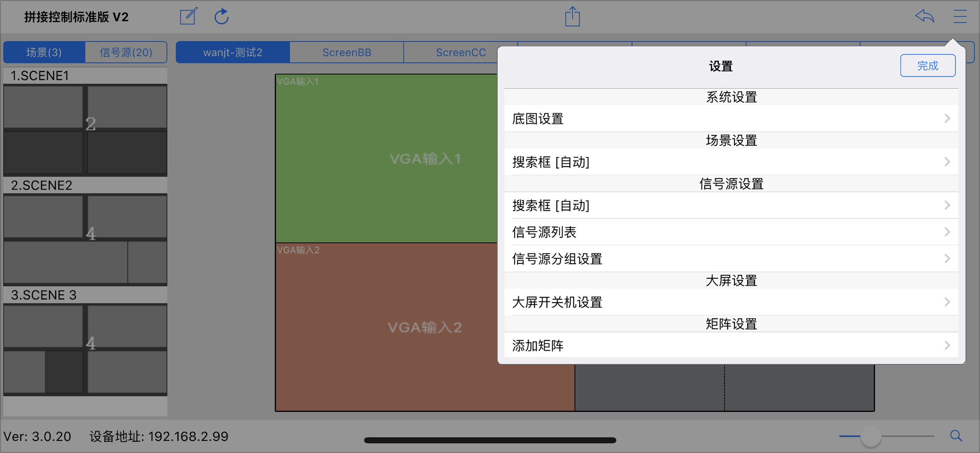980x453 pixels.
Task: Click the 设备地址: 192.168.2.99 text
Action: click(x=159, y=436)
